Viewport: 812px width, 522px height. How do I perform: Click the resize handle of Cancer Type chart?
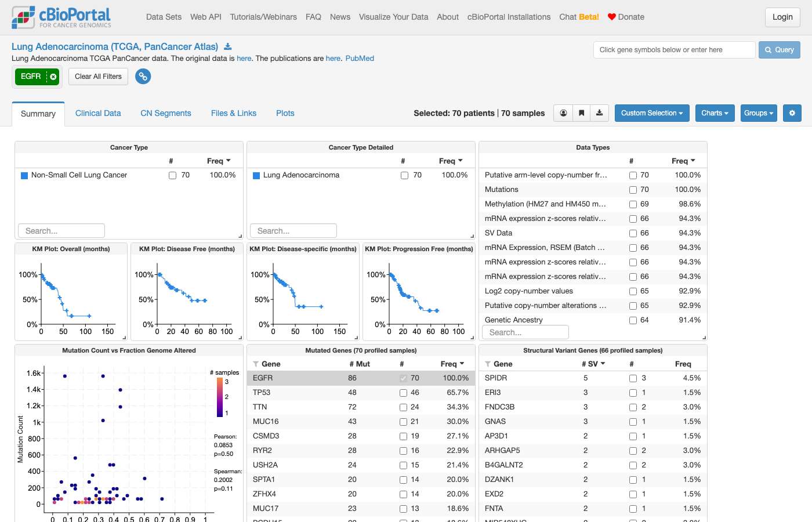tap(240, 236)
